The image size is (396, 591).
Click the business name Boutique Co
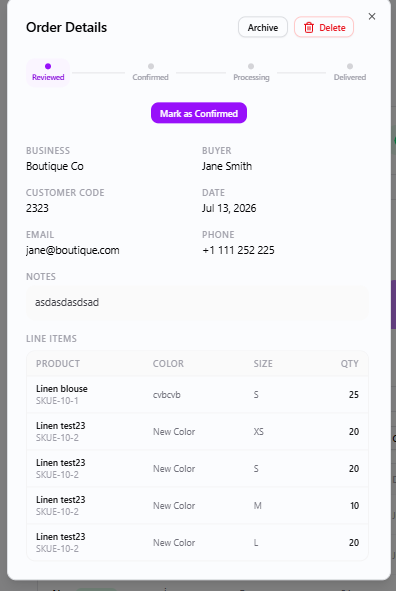(55, 166)
